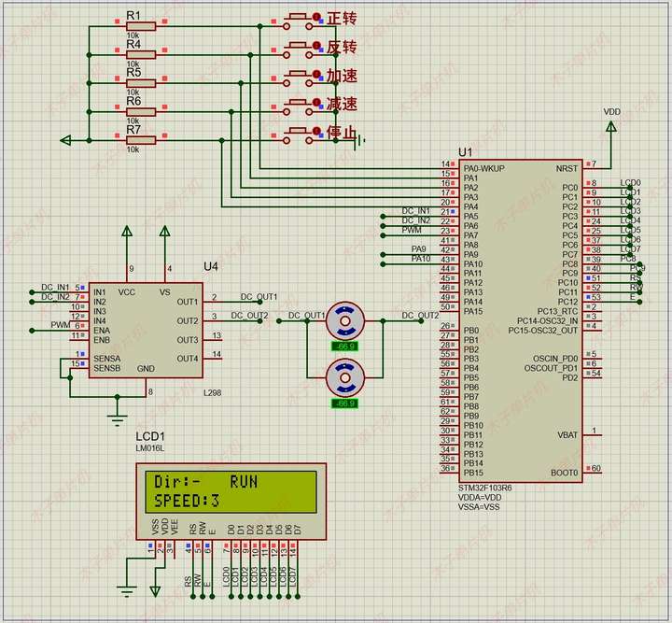
Task: Click the PA0-WKUP pin name
Action: pyautogui.click(x=484, y=168)
